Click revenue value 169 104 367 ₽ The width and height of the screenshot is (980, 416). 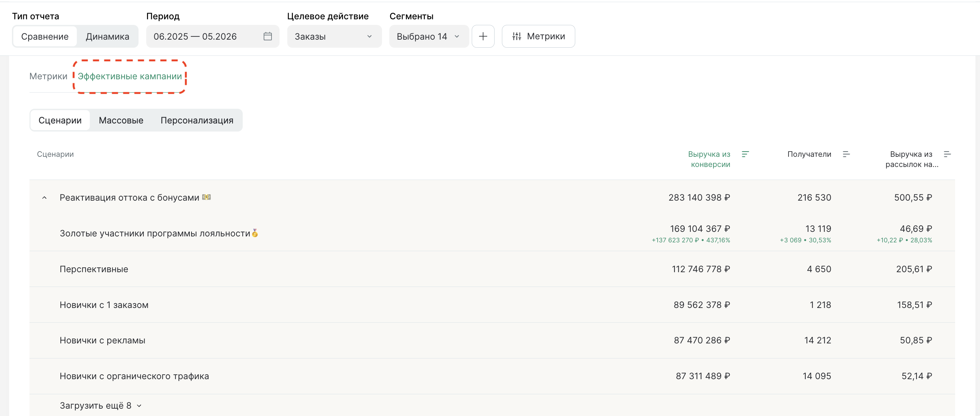coord(700,229)
